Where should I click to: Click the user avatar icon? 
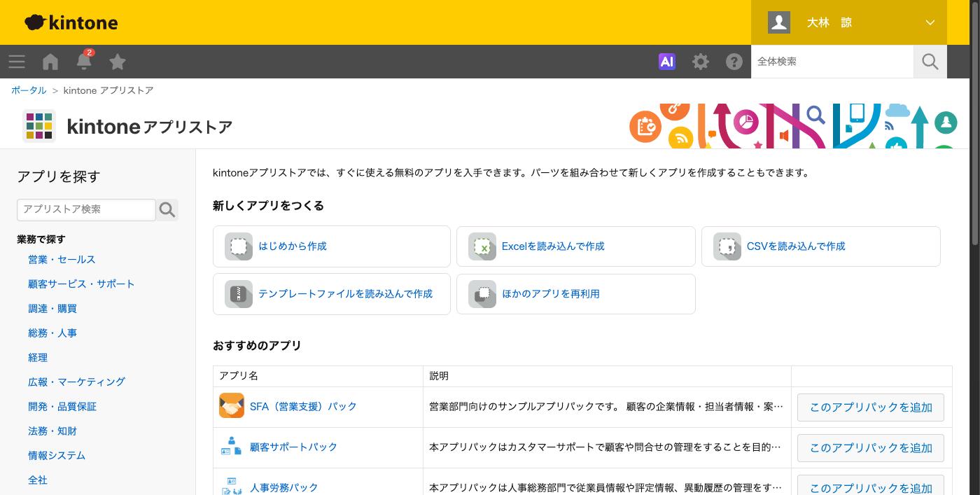779,22
